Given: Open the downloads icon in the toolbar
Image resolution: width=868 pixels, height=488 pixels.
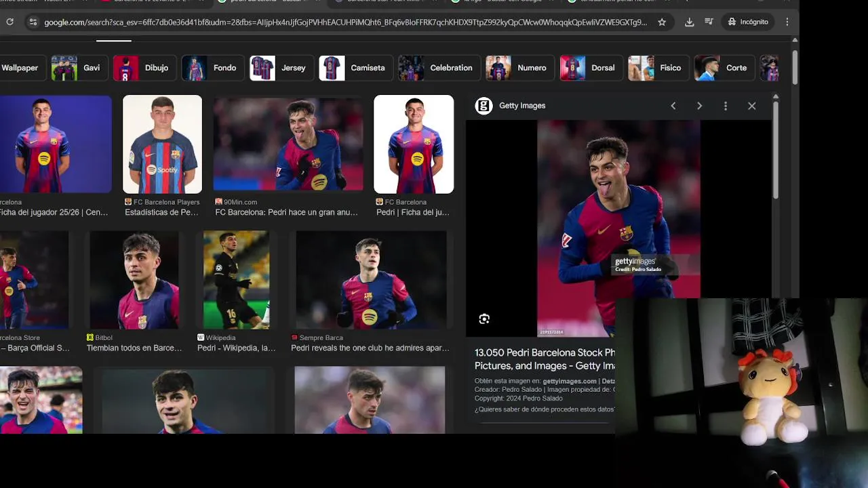Looking at the screenshot, I should (x=689, y=22).
